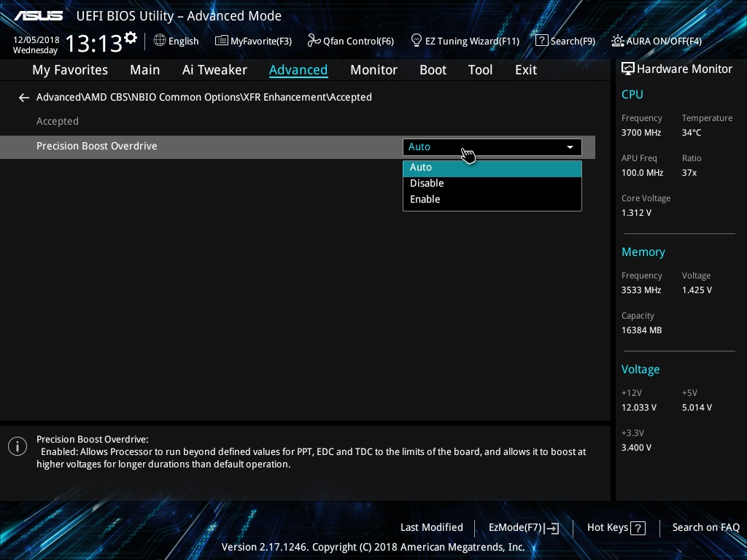Click the Hardware Monitor screen icon

click(x=628, y=69)
